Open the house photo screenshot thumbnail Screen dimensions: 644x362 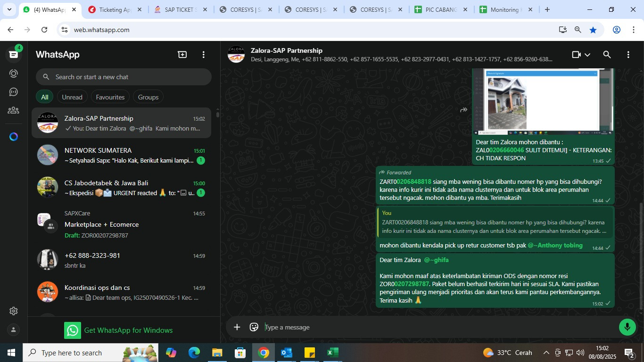point(543,101)
